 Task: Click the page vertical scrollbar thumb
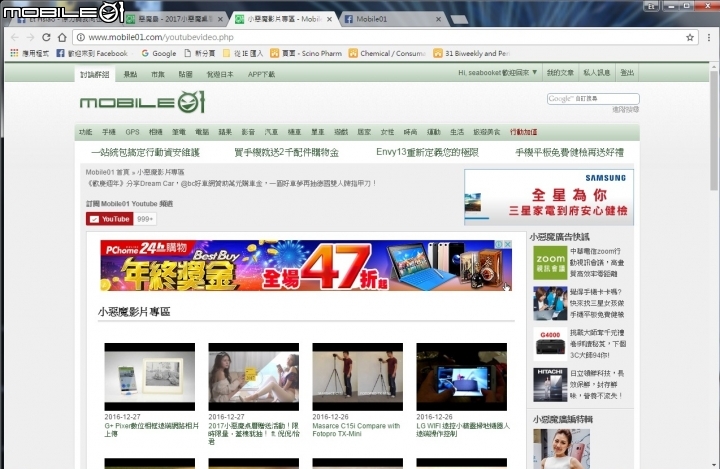coord(714,131)
